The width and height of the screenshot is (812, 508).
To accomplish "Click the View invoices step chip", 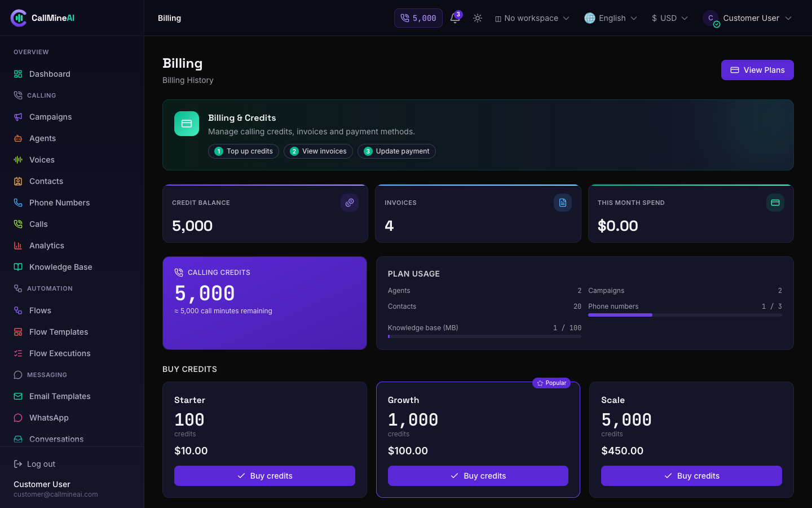I will click(x=318, y=151).
